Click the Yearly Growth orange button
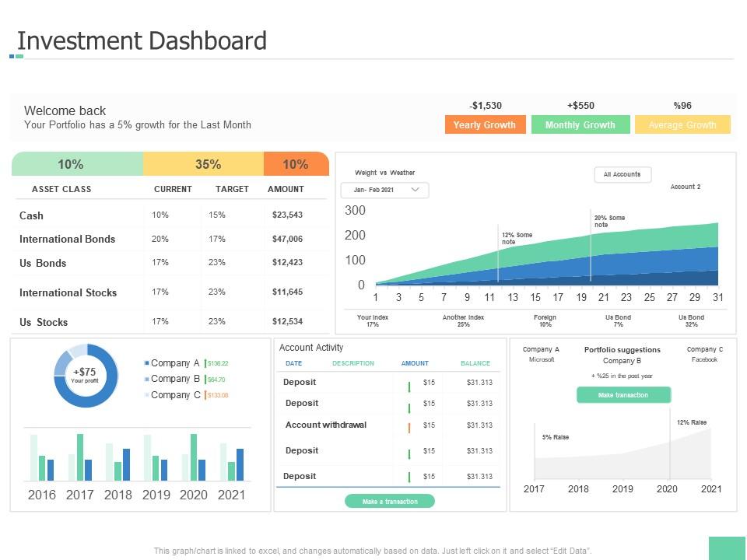The image size is (747, 560). [485, 124]
